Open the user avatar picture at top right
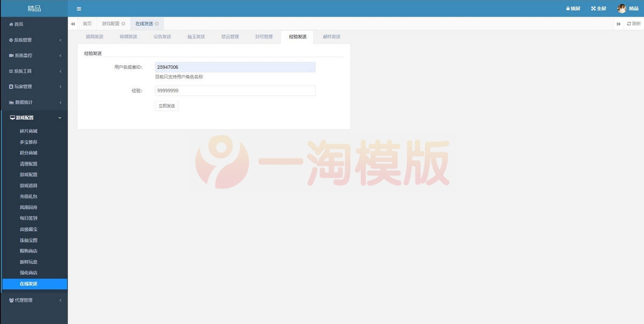Screen dimensions: 644x324 point(622,9)
